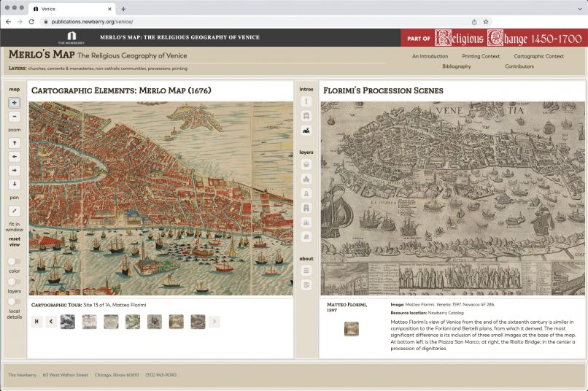Viewport: 588px width, 391px height.
Task: Click the fit in window icon
Action: coord(15,210)
